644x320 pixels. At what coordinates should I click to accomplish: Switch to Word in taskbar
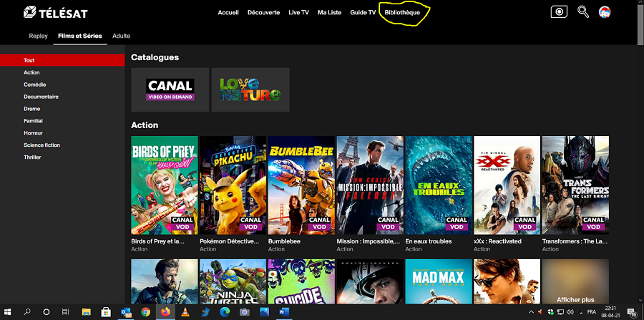(x=284, y=312)
